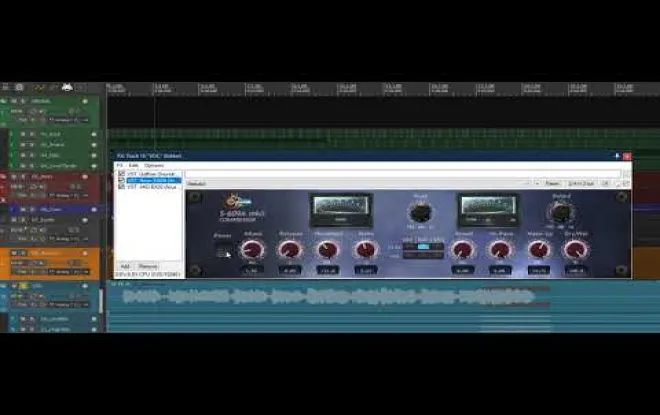Viewport: 660px width, 415px height.
Task: Click the value box under the Threshold knob
Action: [328, 270]
